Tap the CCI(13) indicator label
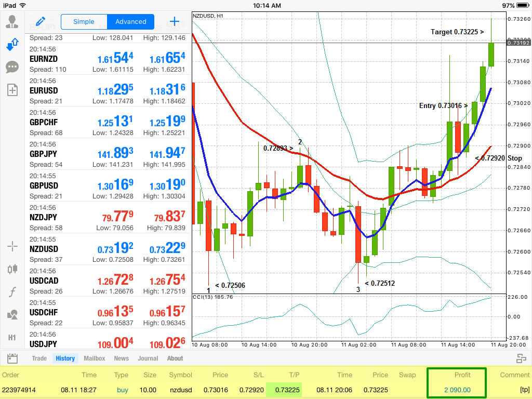 coord(212,297)
